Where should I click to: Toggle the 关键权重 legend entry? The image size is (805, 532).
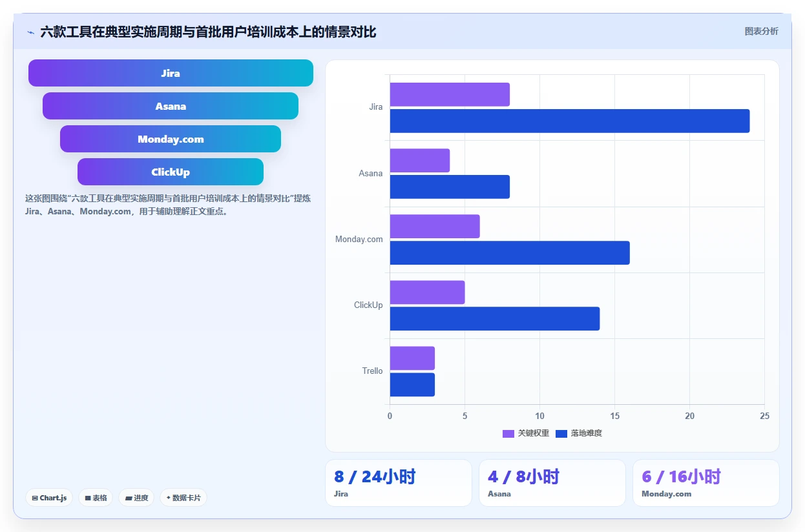[526, 433]
